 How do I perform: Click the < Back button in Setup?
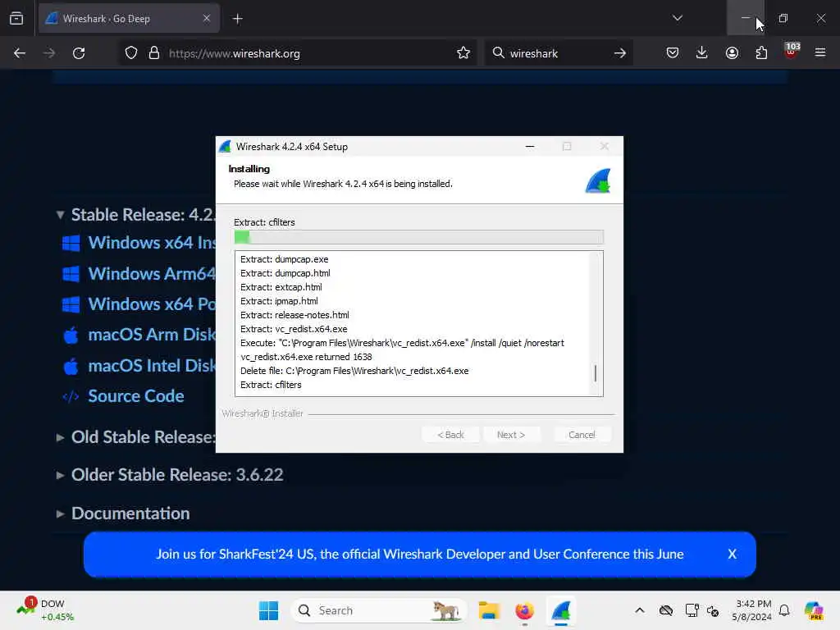(x=450, y=435)
